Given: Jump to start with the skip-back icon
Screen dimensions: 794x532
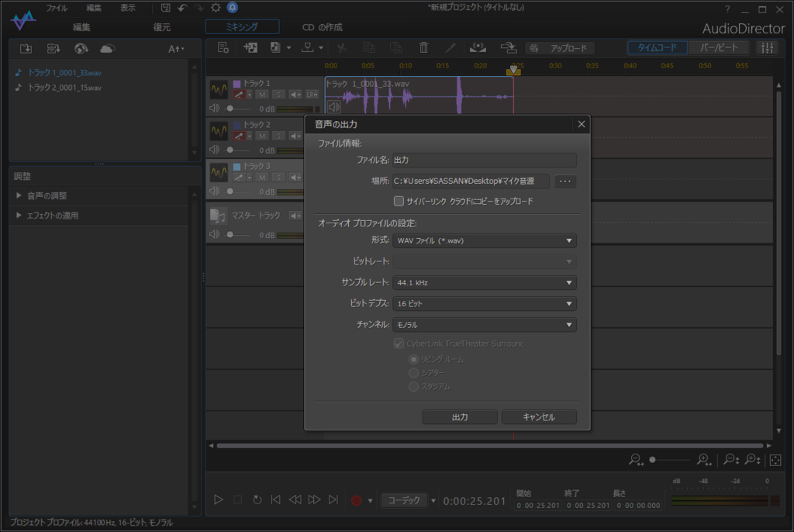Looking at the screenshot, I should pyautogui.click(x=276, y=499).
